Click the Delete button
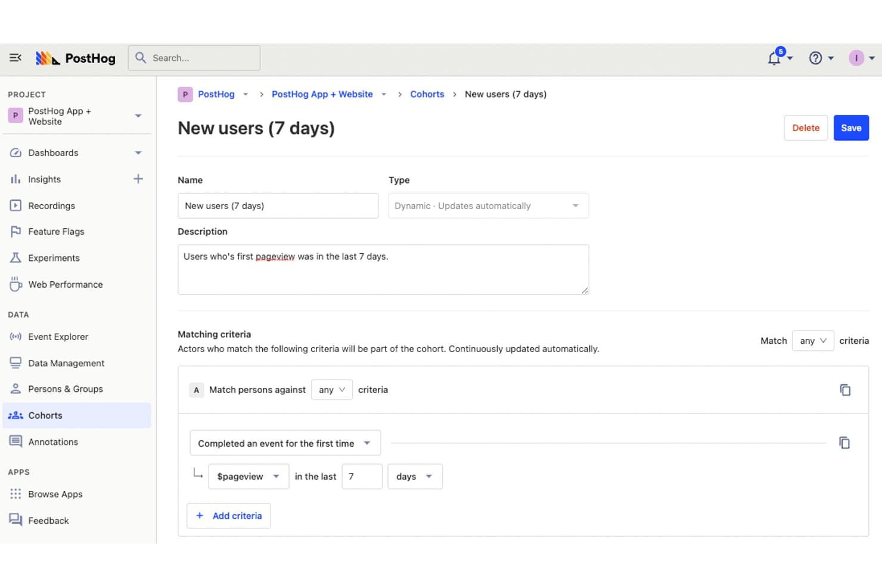The height and width of the screenshot is (588, 882). click(806, 127)
